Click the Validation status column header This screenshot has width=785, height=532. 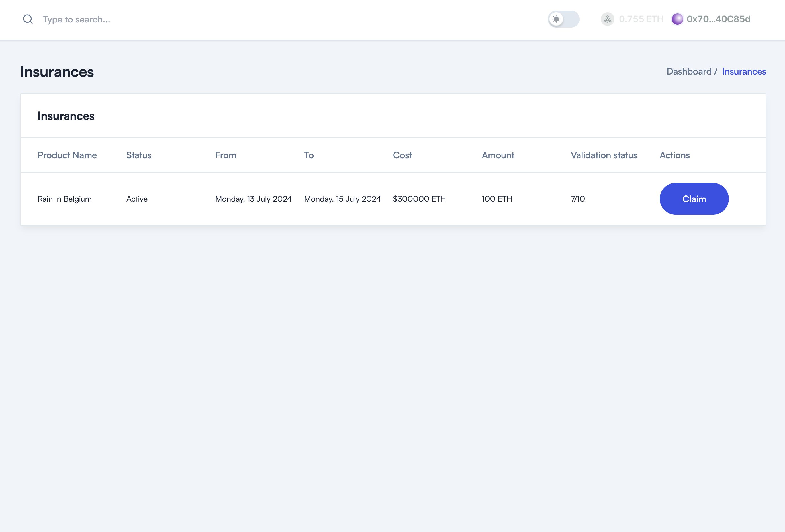coord(604,155)
